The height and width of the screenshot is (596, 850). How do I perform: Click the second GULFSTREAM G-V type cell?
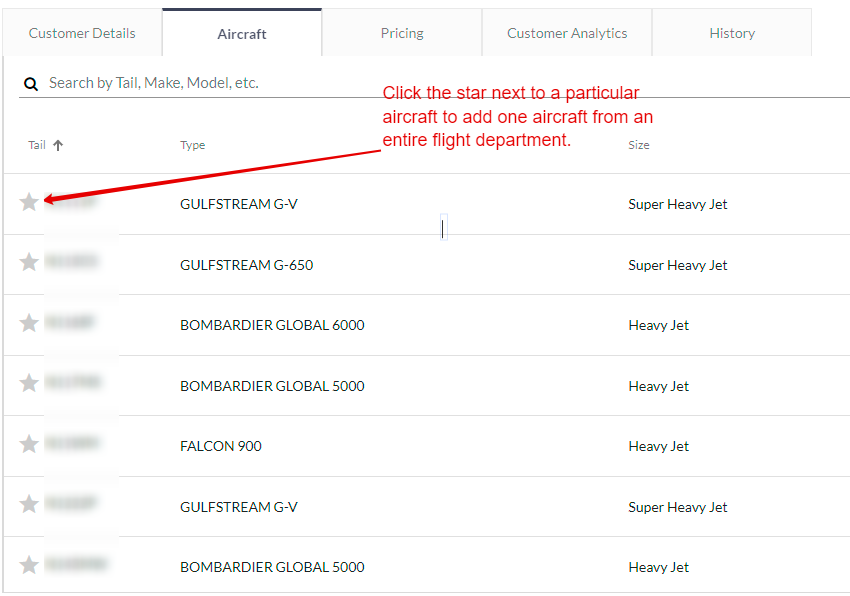239,507
